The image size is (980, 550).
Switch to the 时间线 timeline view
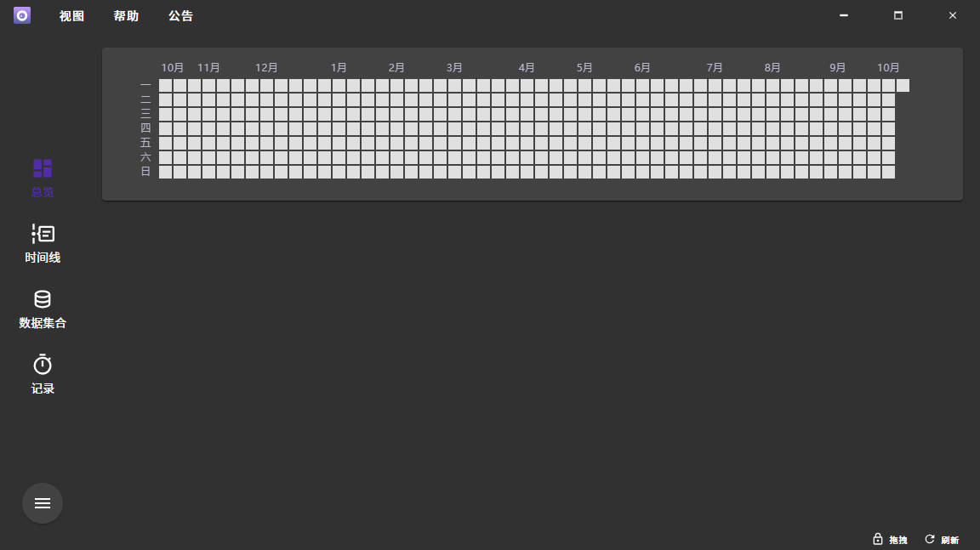[x=43, y=242]
